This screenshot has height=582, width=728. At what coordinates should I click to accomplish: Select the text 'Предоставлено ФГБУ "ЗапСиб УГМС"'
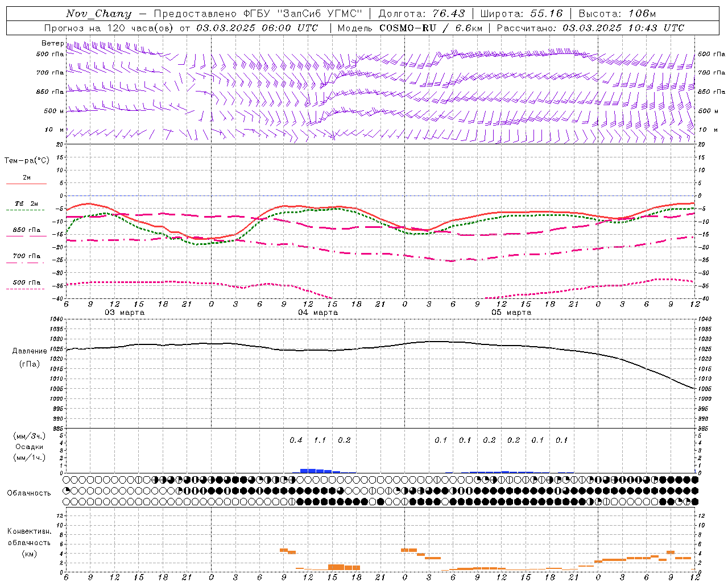pos(258,14)
